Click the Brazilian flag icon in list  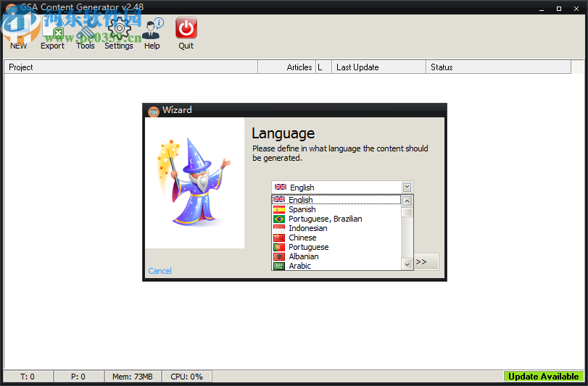279,219
